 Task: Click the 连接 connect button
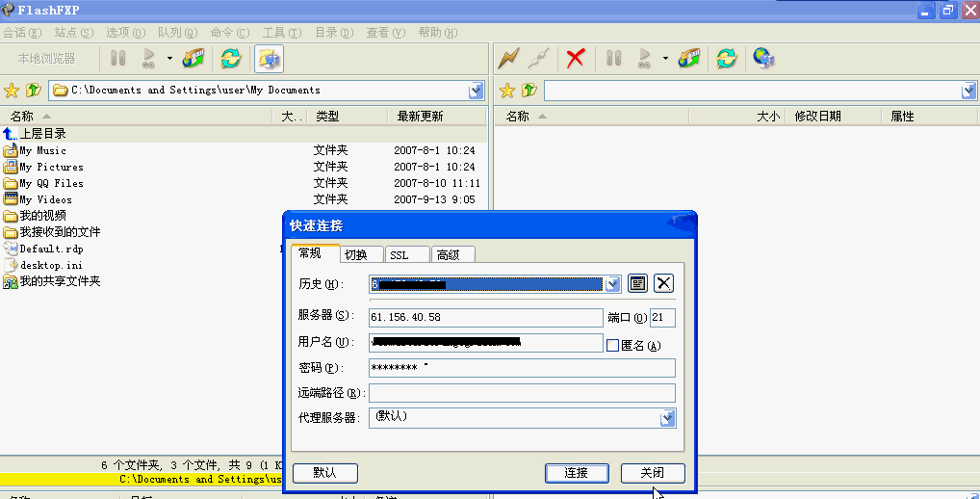[x=577, y=473]
